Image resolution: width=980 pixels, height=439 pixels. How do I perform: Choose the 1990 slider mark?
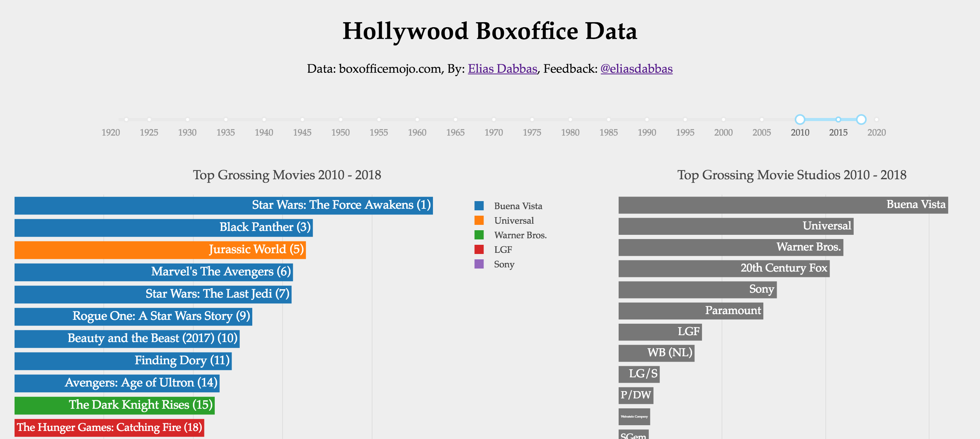(647, 133)
